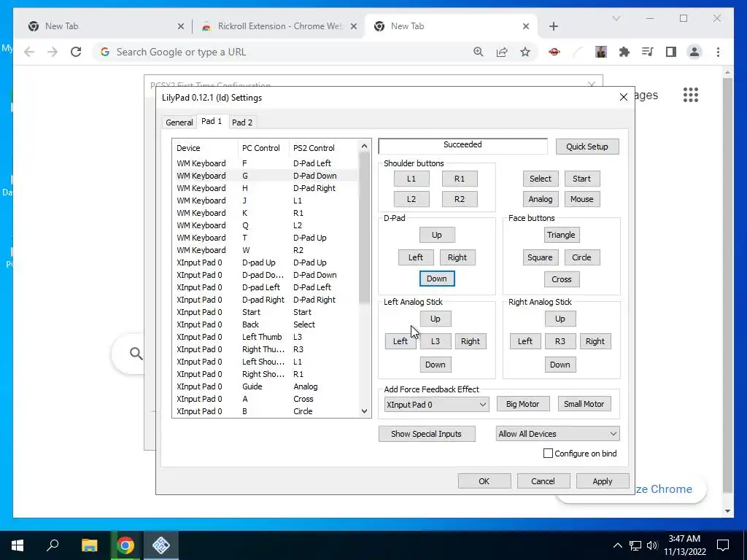Bind the R2 shoulder button
This screenshot has width=747, height=560.
tap(460, 199)
